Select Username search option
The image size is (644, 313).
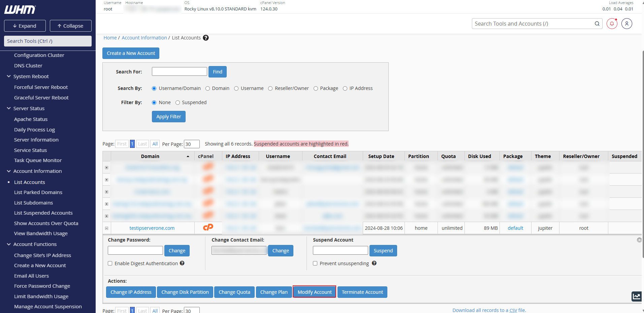pos(236,88)
